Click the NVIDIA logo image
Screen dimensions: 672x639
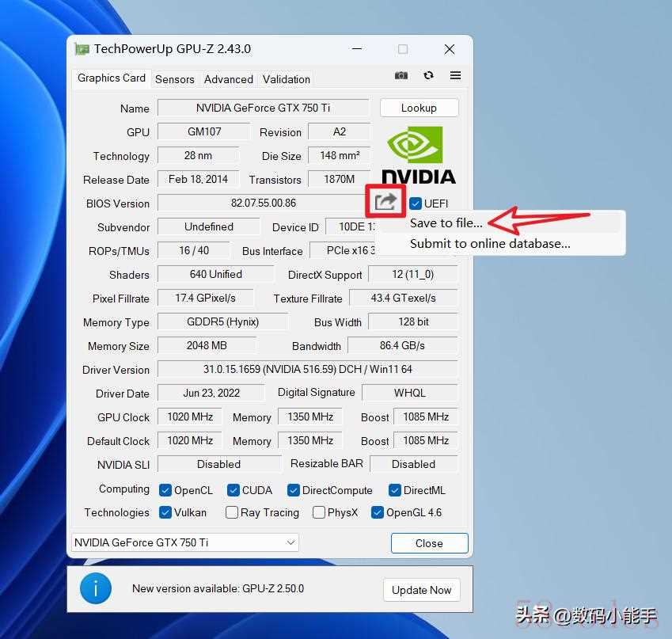click(x=419, y=155)
